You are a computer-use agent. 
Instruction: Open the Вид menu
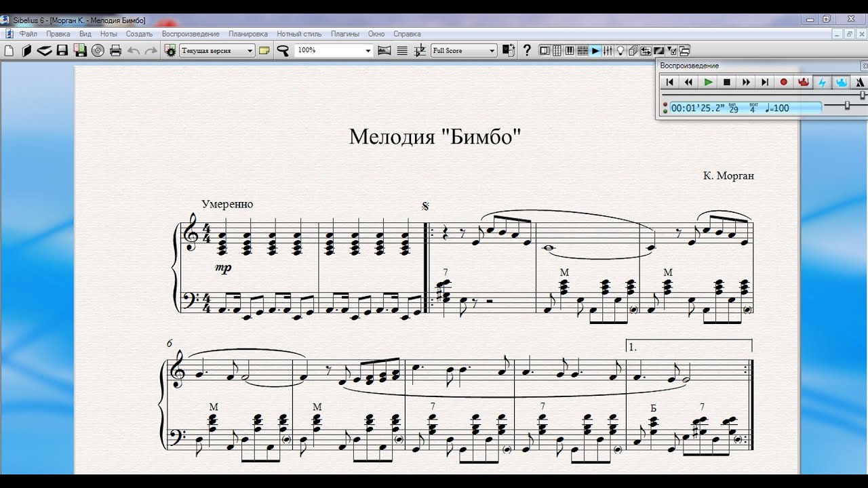[x=85, y=33]
